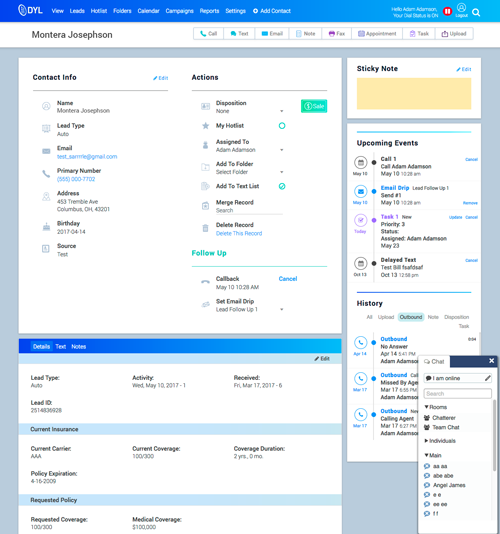The width and height of the screenshot is (500, 534).
Task: Click the Fax toolbar button
Action: click(x=337, y=34)
